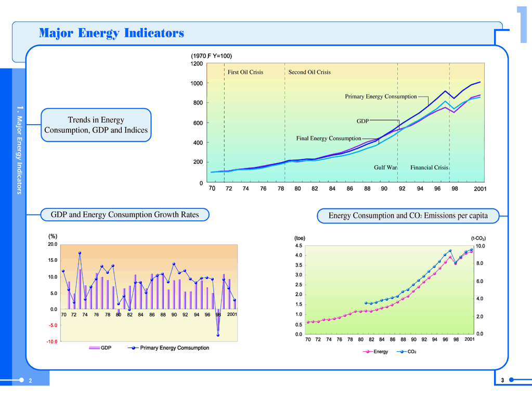Screen dimensions: 532x398
Task: Click the 'Financial Crisis' annotation
Action: 429,167
